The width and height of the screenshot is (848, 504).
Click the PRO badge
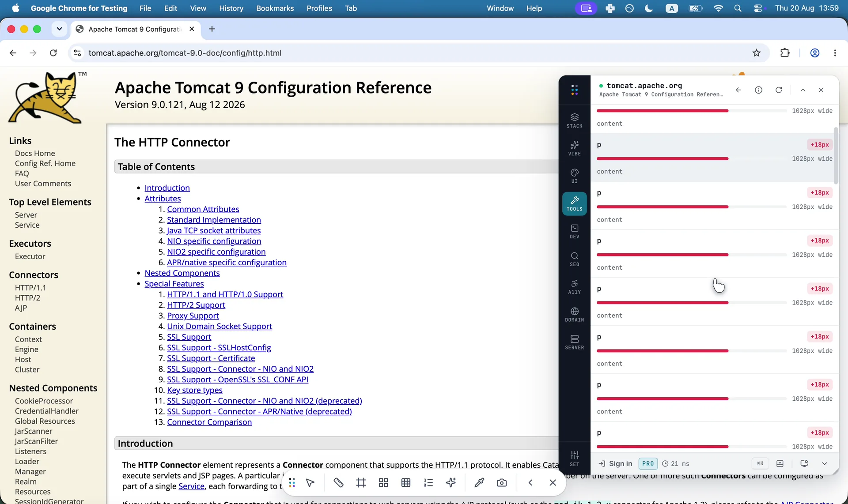(x=648, y=463)
